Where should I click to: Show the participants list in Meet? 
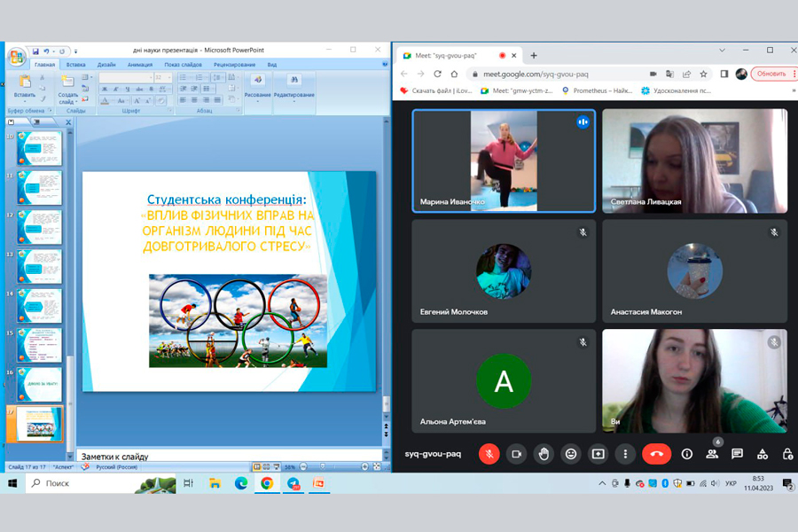pyautogui.click(x=712, y=454)
